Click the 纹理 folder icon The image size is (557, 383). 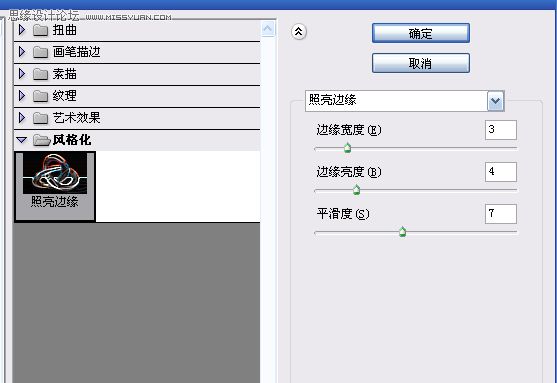(40, 96)
